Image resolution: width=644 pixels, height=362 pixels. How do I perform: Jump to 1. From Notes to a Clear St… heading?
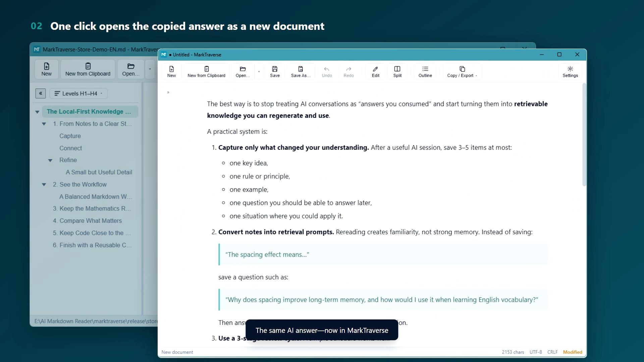(92, 124)
